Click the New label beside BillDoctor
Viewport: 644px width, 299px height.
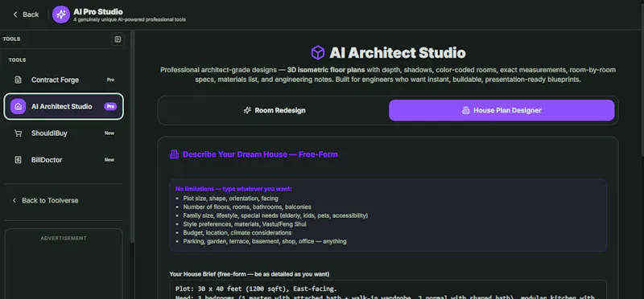coord(109,160)
